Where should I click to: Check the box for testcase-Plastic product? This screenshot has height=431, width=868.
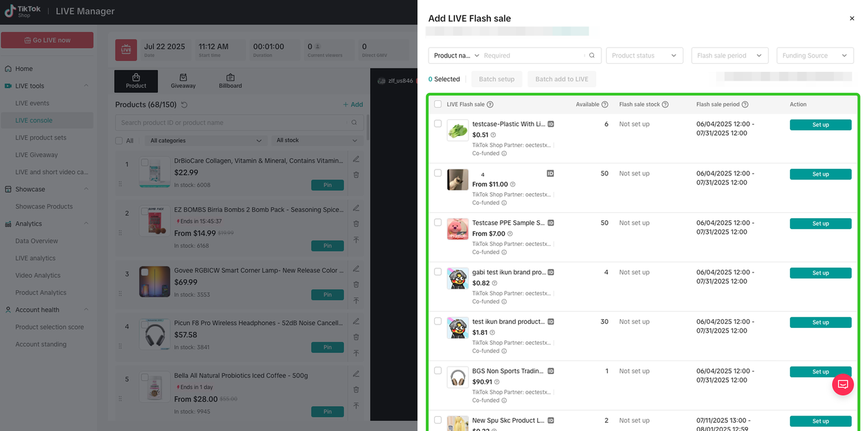438,124
